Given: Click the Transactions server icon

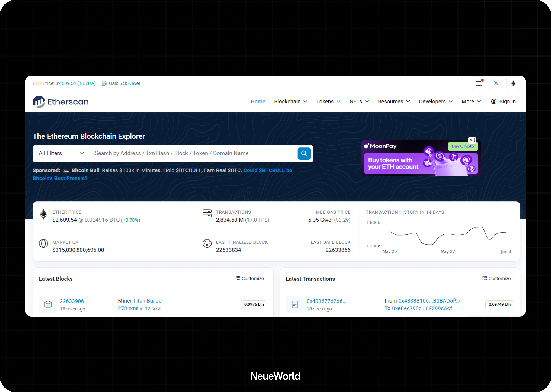Looking at the screenshot, I should pyautogui.click(x=207, y=213).
